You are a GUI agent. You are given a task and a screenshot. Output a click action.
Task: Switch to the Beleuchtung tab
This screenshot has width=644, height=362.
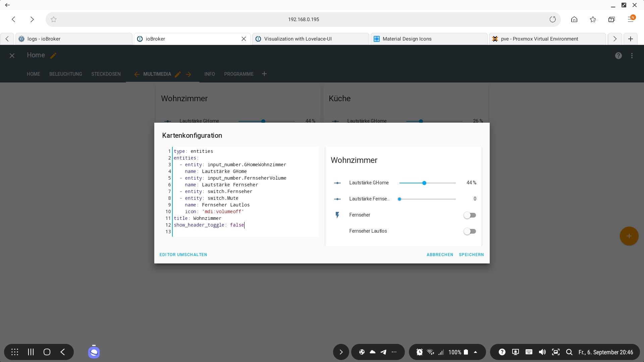point(65,74)
